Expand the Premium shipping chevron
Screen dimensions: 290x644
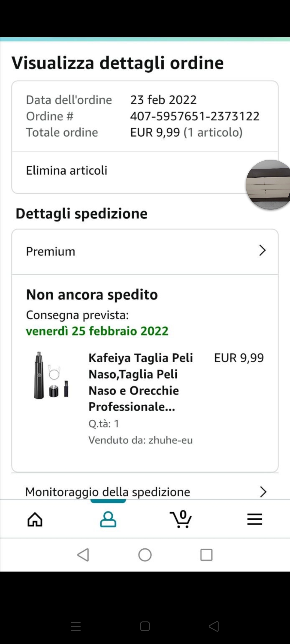(x=262, y=251)
